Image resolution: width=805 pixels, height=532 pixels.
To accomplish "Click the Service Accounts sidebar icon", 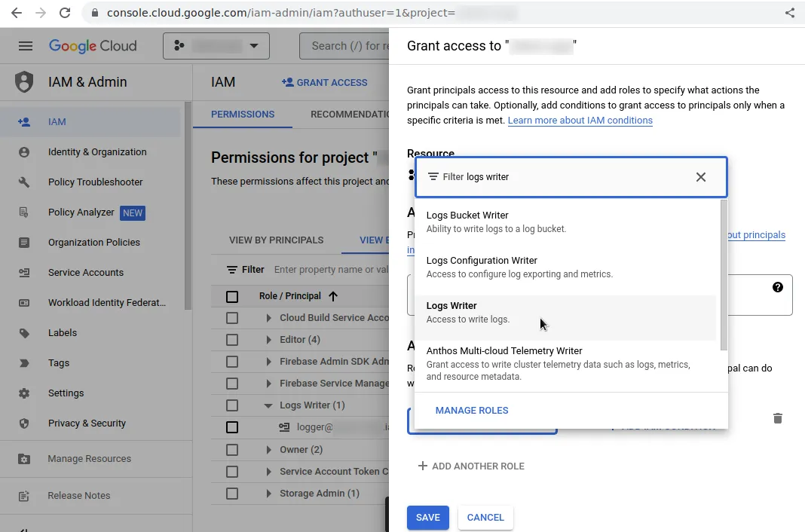I will click(24, 272).
